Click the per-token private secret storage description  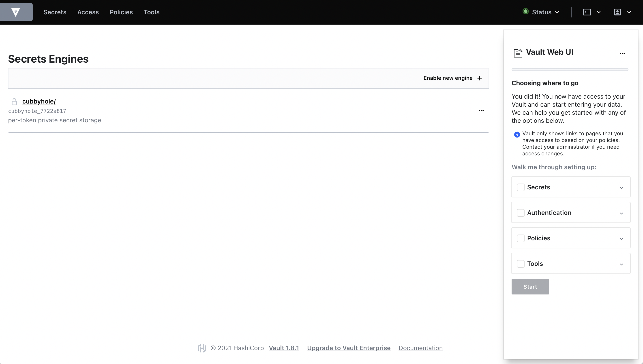click(55, 120)
